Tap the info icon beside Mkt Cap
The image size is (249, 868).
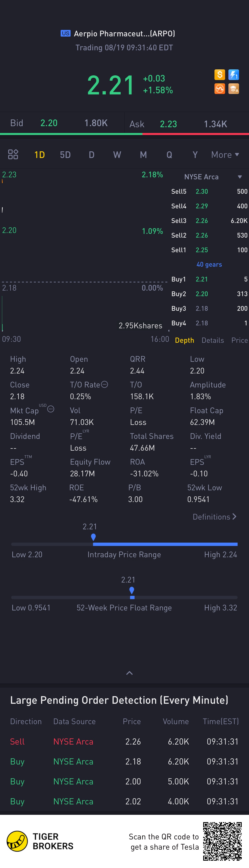click(x=51, y=409)
